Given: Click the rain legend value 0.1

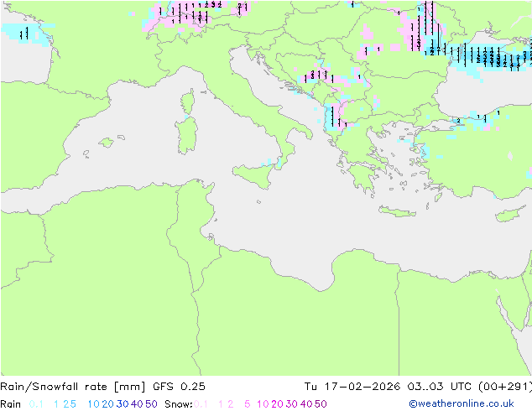Looking at the screenshot, I should coord(36,404).
